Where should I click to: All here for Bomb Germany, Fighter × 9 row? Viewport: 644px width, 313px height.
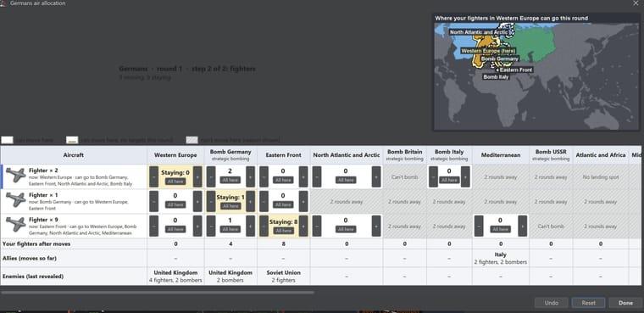tap(230, 229)
